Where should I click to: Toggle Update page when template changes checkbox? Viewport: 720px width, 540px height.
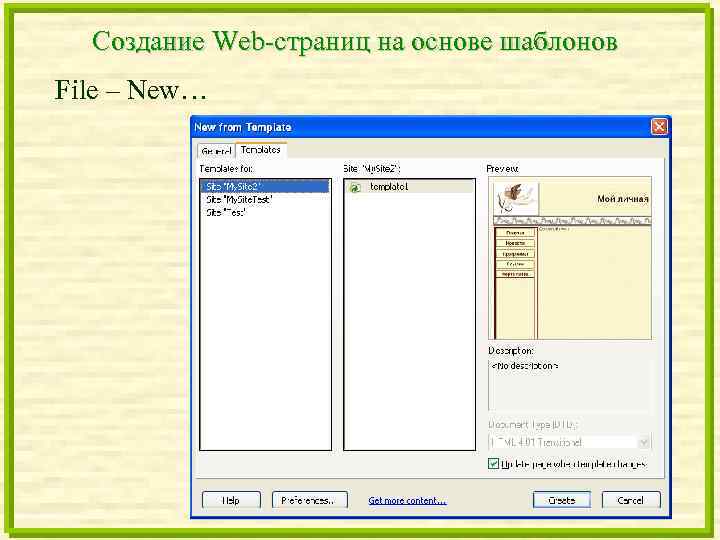tap(494, 464)
